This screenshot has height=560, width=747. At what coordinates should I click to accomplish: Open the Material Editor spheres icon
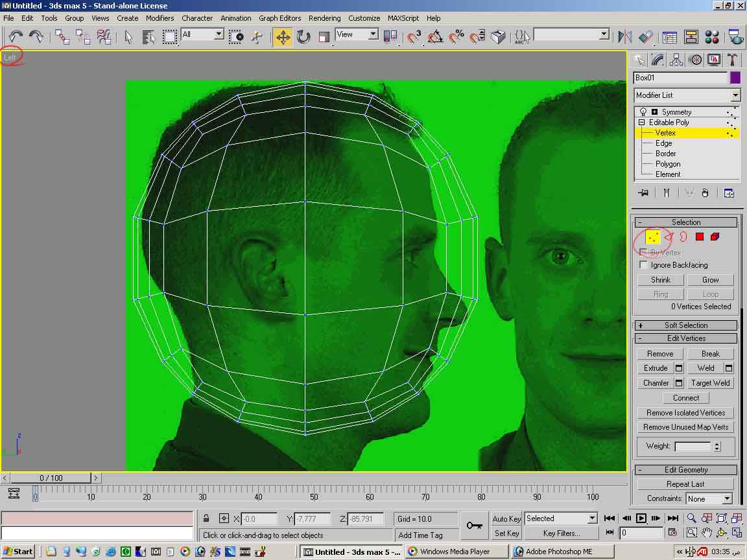[712, 37]
